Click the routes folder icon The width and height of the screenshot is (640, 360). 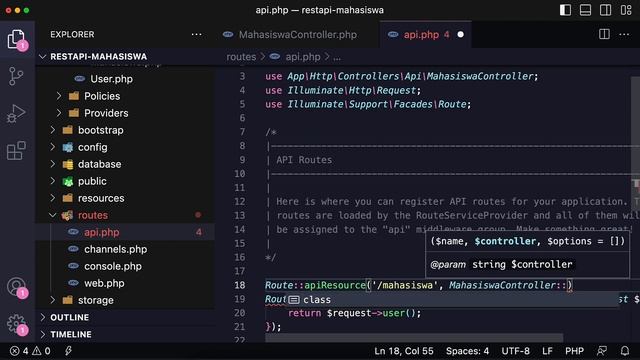click(x=67, y=215)
